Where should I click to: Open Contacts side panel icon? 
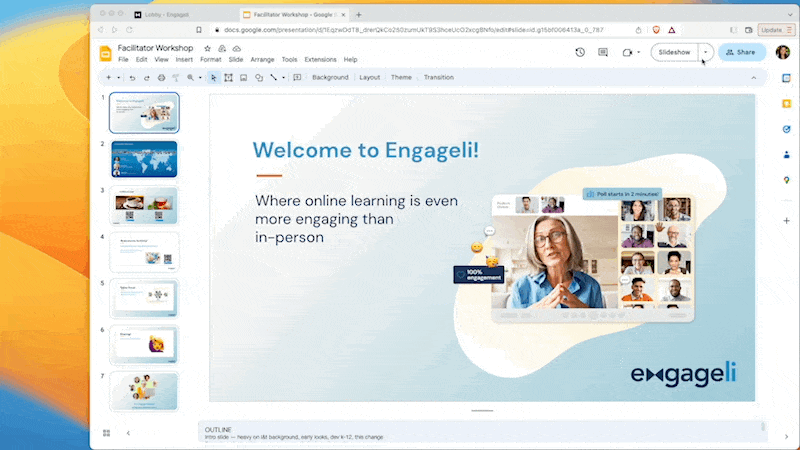click(786, 155)
